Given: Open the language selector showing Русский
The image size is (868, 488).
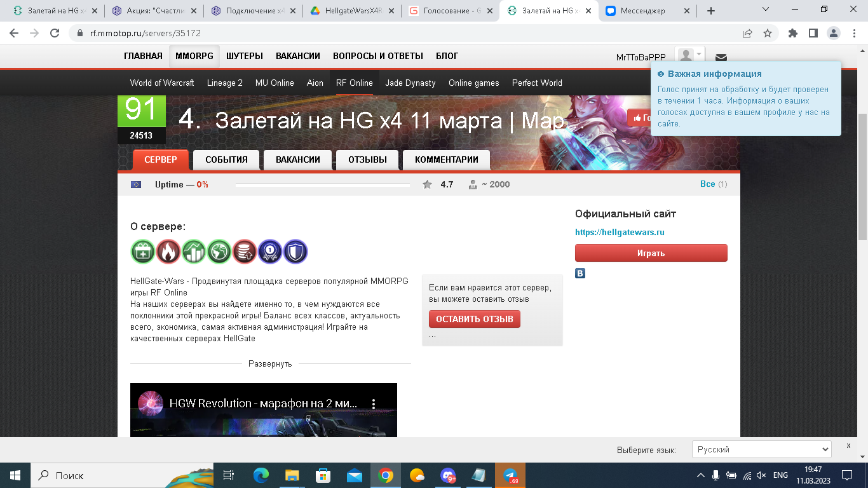Looking at the screenshot, I should 761,449.
